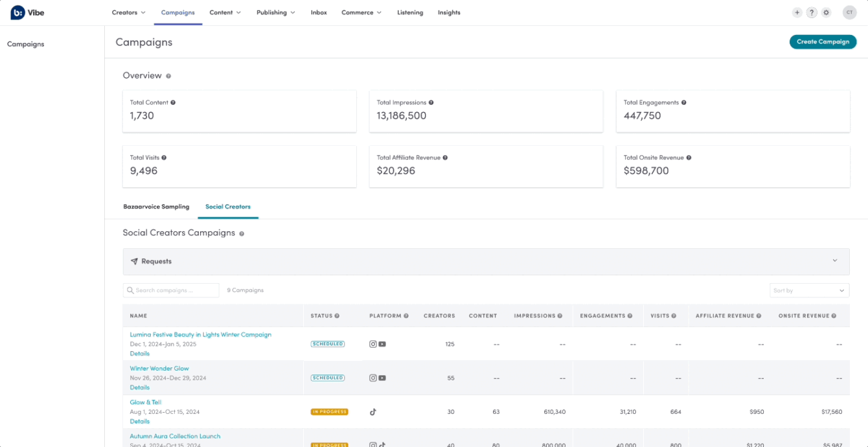Click the info icon beside Overview heading
Image resolution: width=868 pixels, height=447 pixels.
point(168,76)
